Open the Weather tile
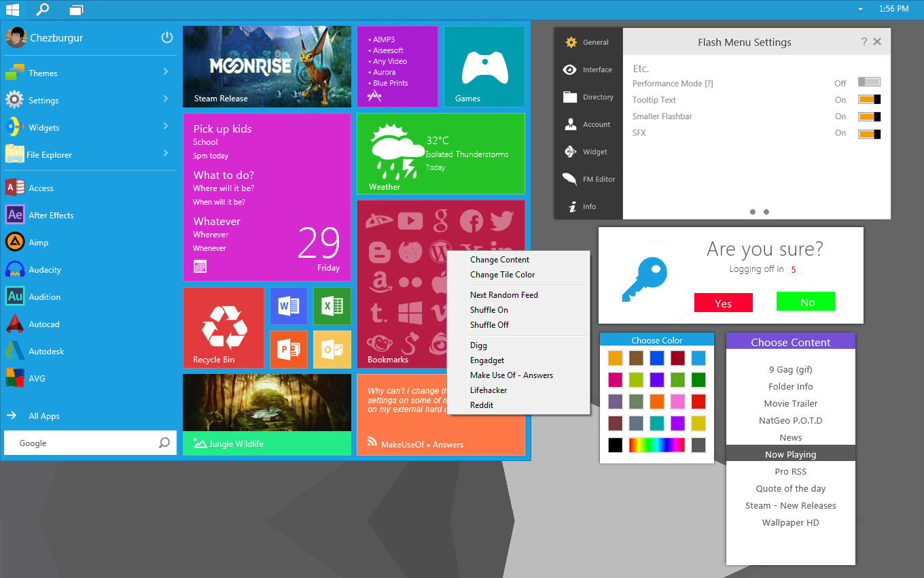Screen dimensions: 924x578 [441, 154]
